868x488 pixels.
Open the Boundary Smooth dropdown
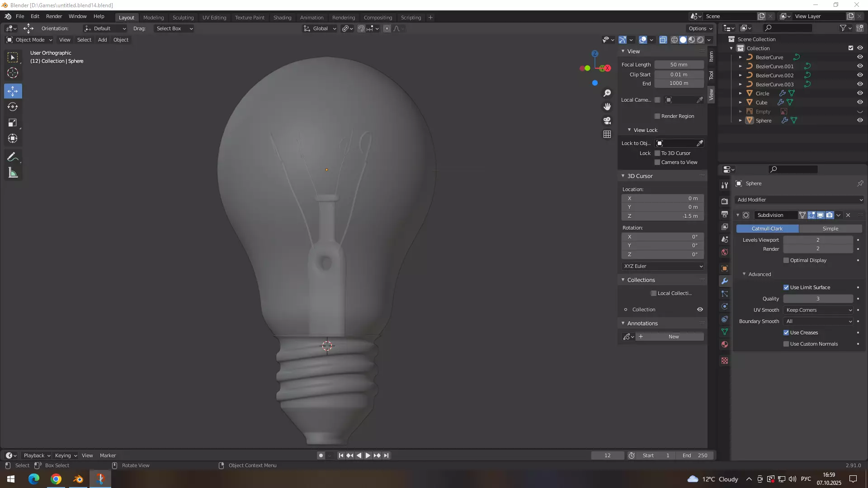tap(819, 322)
